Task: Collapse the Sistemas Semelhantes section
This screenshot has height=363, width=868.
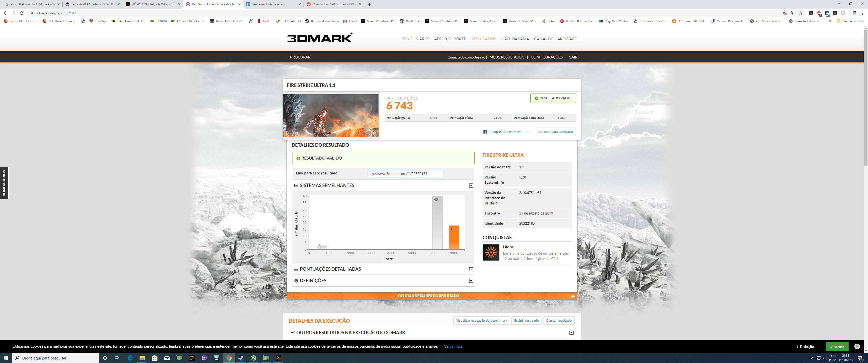Action: [x=471, y=186]
